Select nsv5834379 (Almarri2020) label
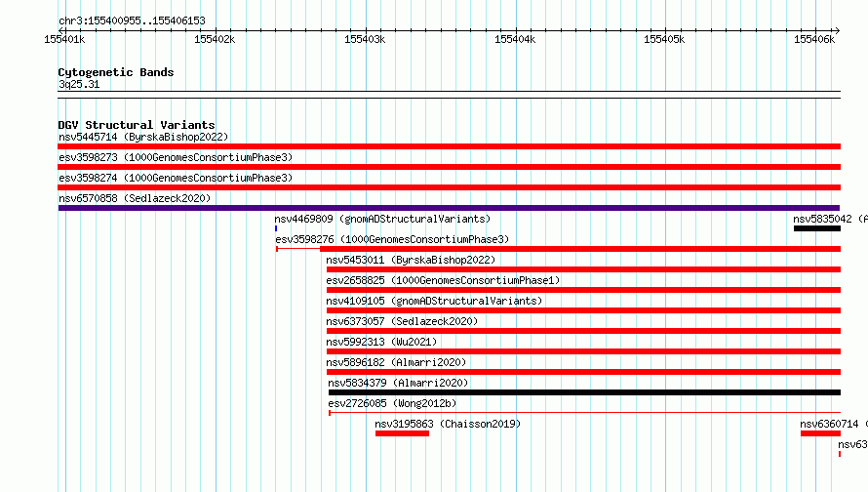Viewport: 868px width, 492px height. point(398,383)
